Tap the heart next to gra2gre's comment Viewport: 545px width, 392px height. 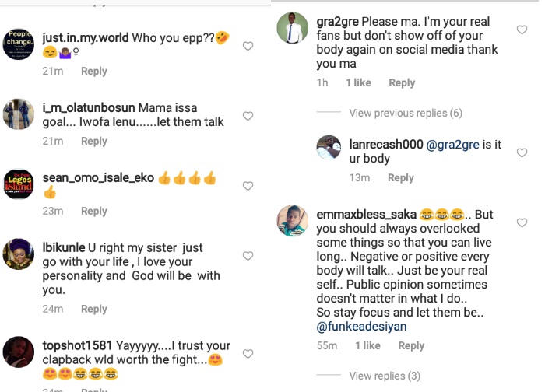click(x=522, y=30)
